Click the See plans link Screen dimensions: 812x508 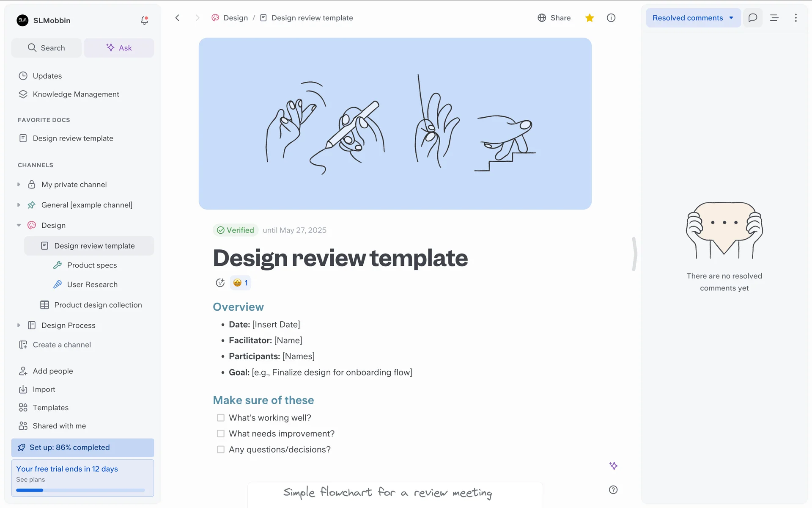30,479
